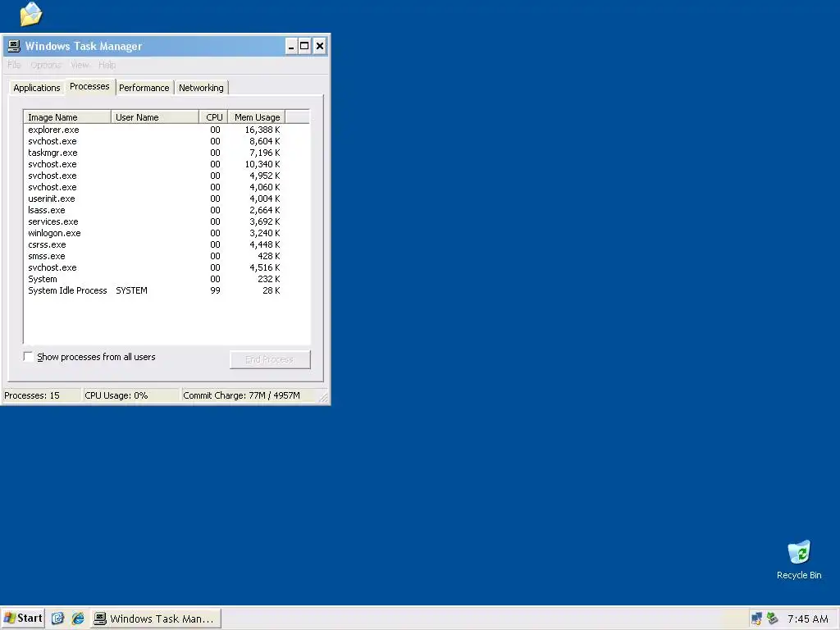The height and width of the screenshot is (630, 840).
Task: Open the Start menu
Action: [x=22, y=619]
